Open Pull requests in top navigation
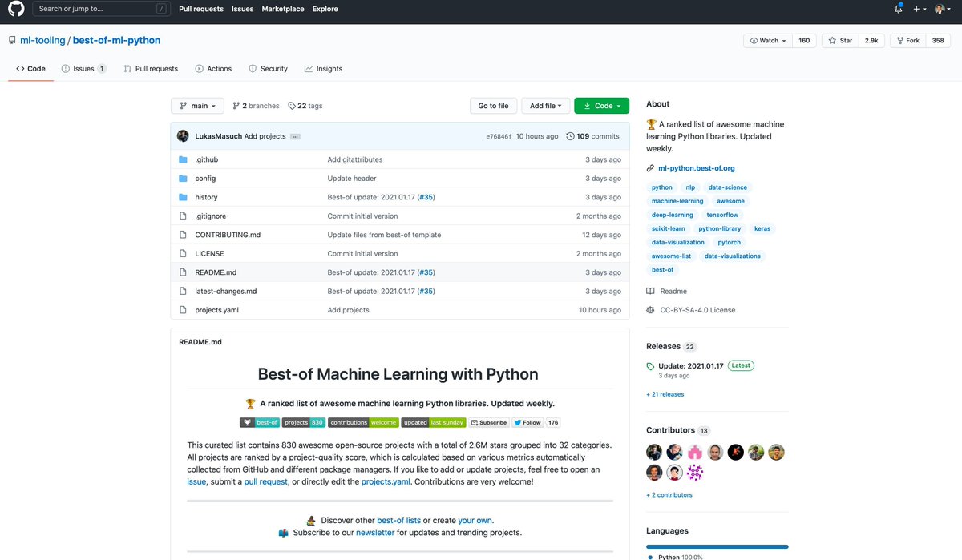Image resolution: width=962 pixels, height=560 pixels. 202,9
